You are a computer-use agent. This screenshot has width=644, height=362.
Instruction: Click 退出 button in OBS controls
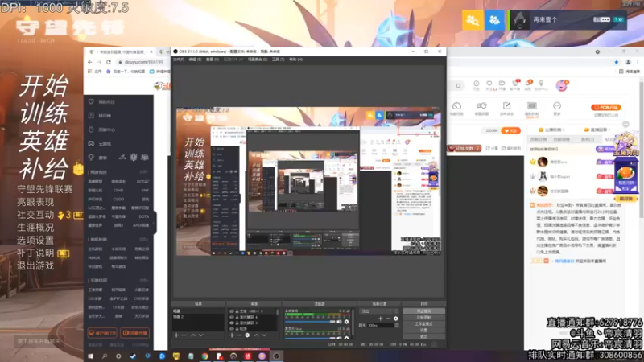(x=424, y=336)
